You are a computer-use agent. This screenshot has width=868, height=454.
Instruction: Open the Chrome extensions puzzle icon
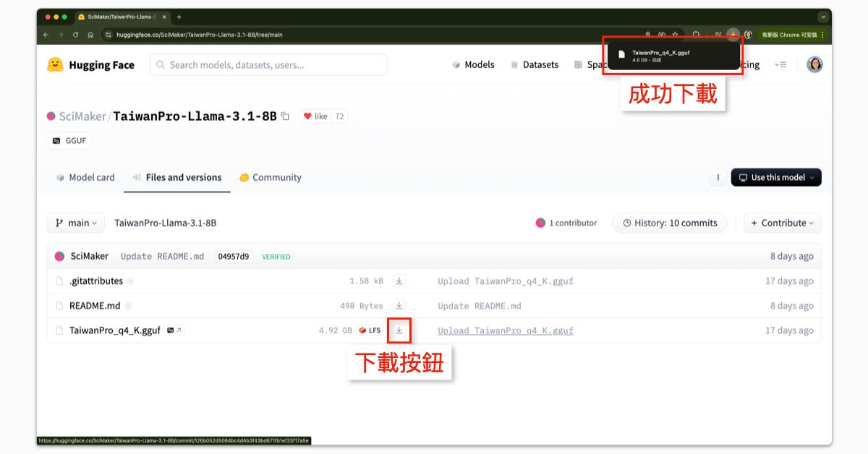coord(696,34)
